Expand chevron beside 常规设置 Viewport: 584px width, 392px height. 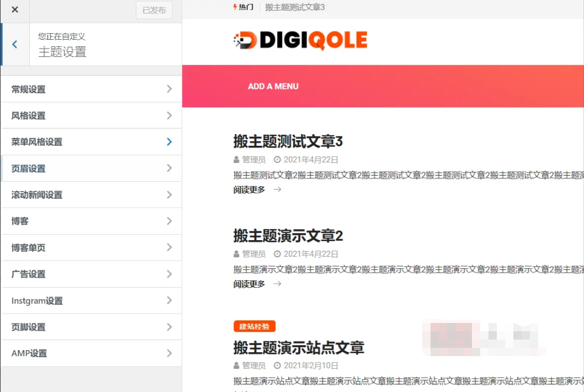pos(169,89)
